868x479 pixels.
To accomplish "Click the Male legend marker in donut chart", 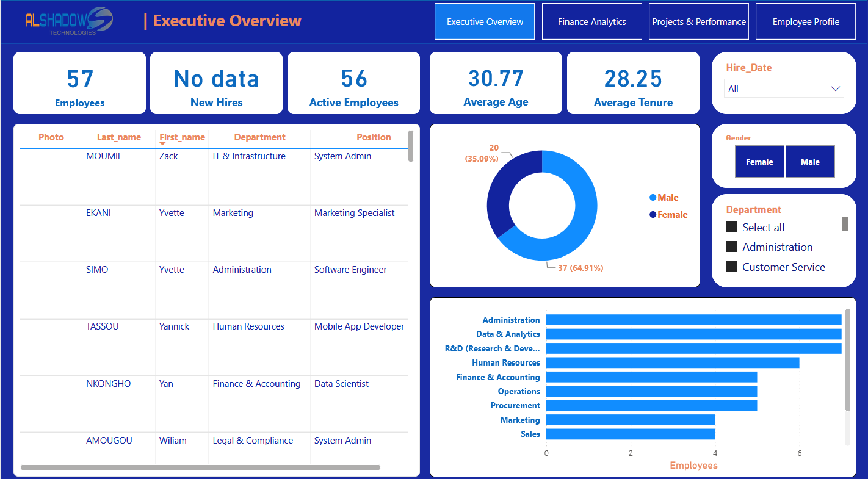I will (x=653, y=198).
